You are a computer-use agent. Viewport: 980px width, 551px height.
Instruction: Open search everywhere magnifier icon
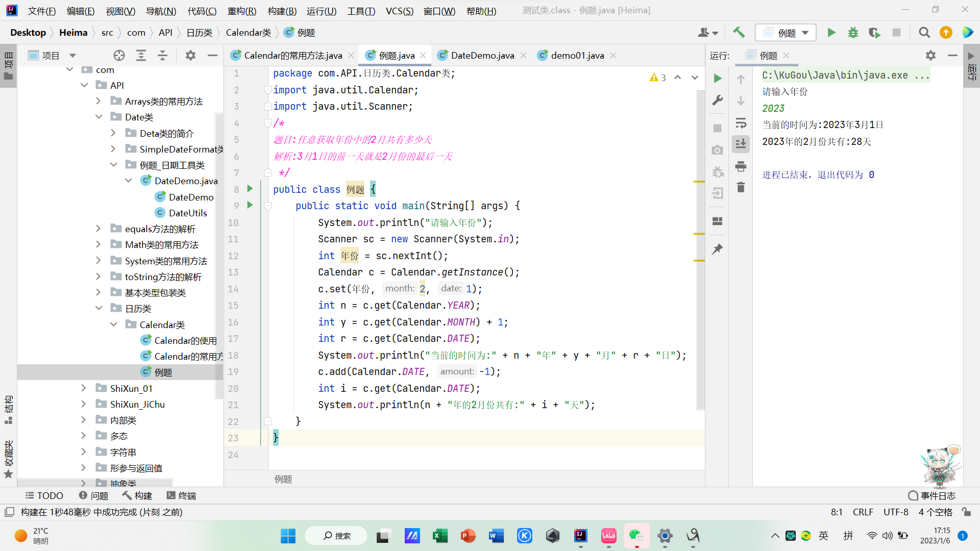point(924,33)
